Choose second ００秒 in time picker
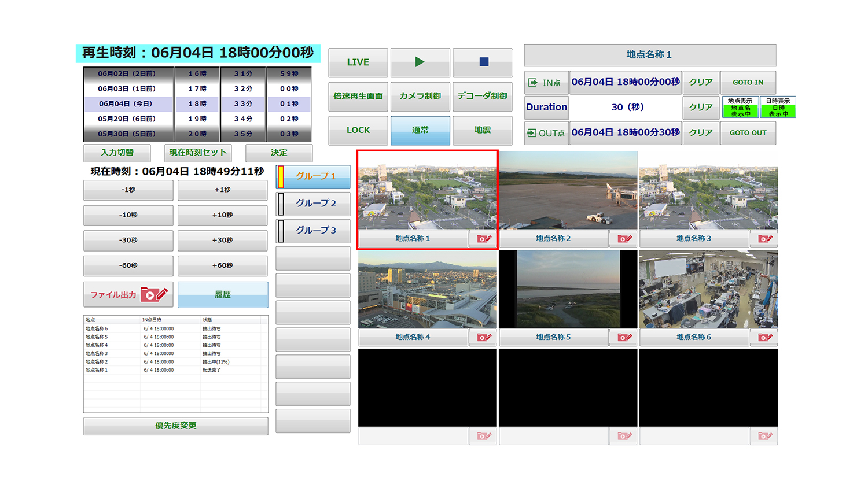868x488 pixels. (289, 89)
